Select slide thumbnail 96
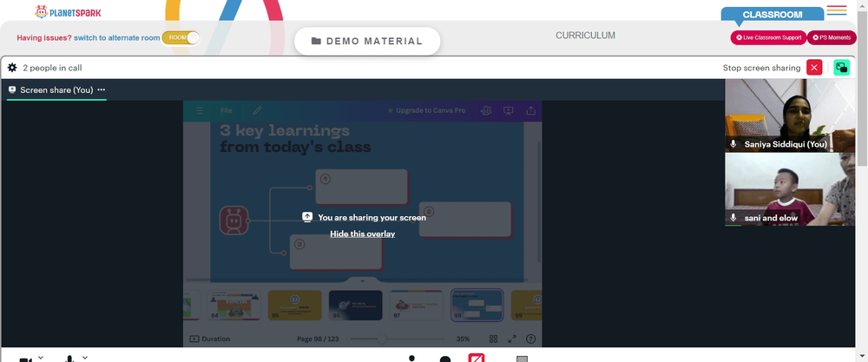868x362 pixels. [x=355, y=305]
